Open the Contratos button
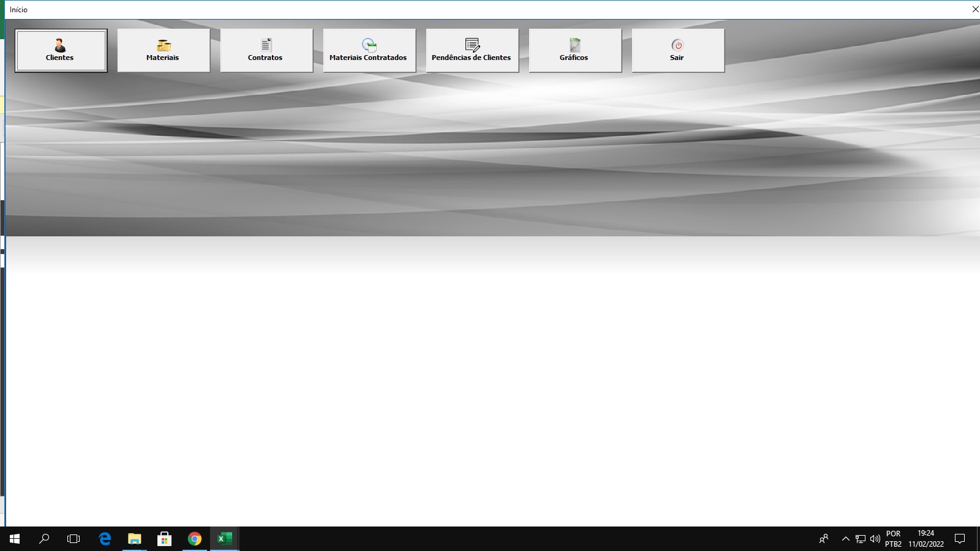The image size is (980, 551). tap(266, 50)
